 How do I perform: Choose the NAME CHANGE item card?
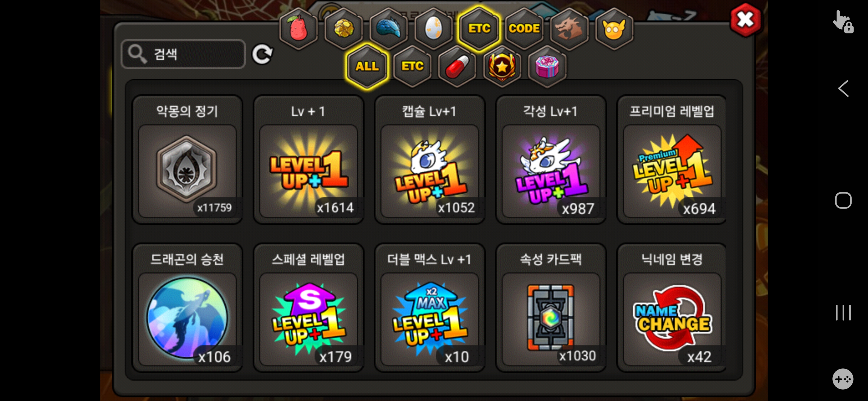(672, 308)
